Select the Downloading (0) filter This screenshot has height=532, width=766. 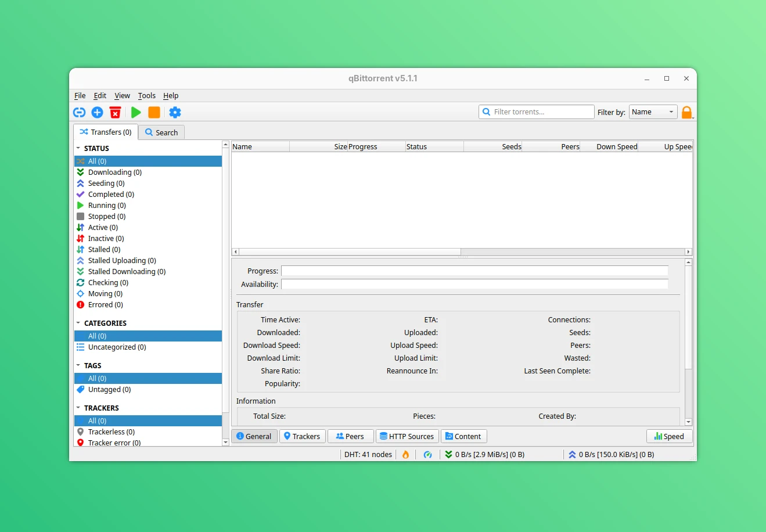click(148, 172)
